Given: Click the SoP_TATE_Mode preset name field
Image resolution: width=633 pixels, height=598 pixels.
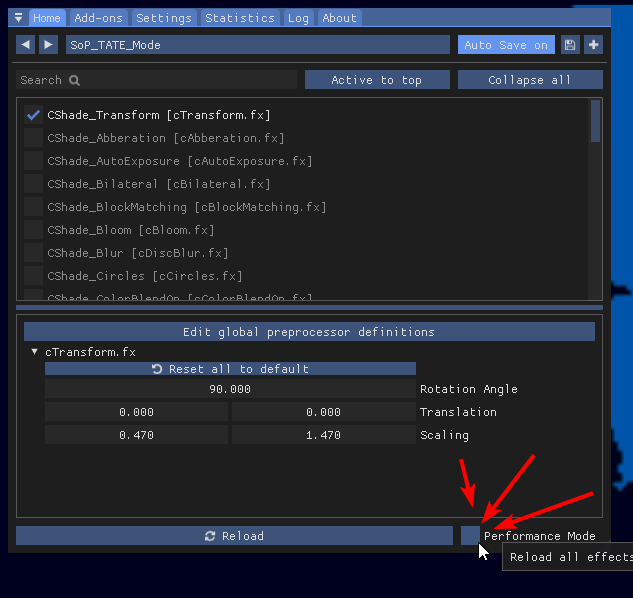Looking at the screenshot, I should pos(258,45).
